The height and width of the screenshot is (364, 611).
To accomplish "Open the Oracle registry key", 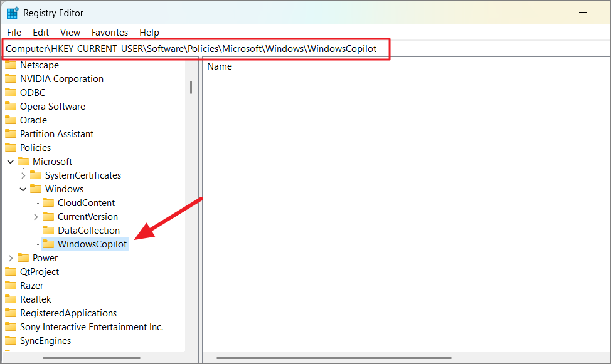I will [36, 120].
